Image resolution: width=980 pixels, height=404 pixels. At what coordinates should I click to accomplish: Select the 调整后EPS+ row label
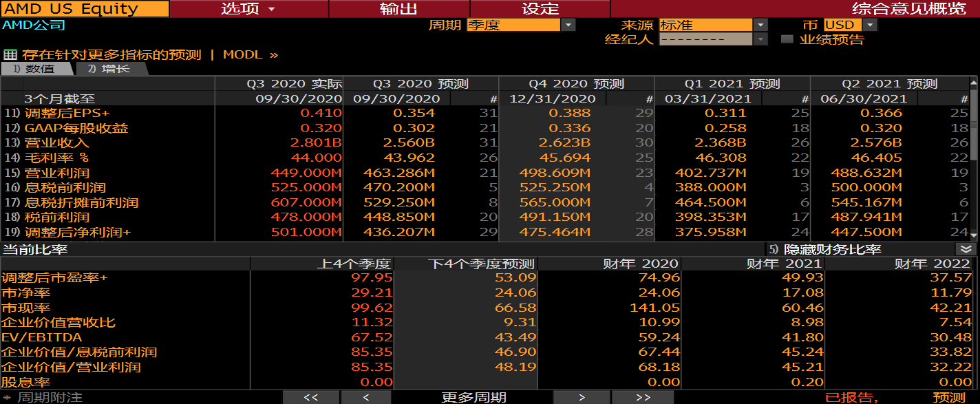67,113
